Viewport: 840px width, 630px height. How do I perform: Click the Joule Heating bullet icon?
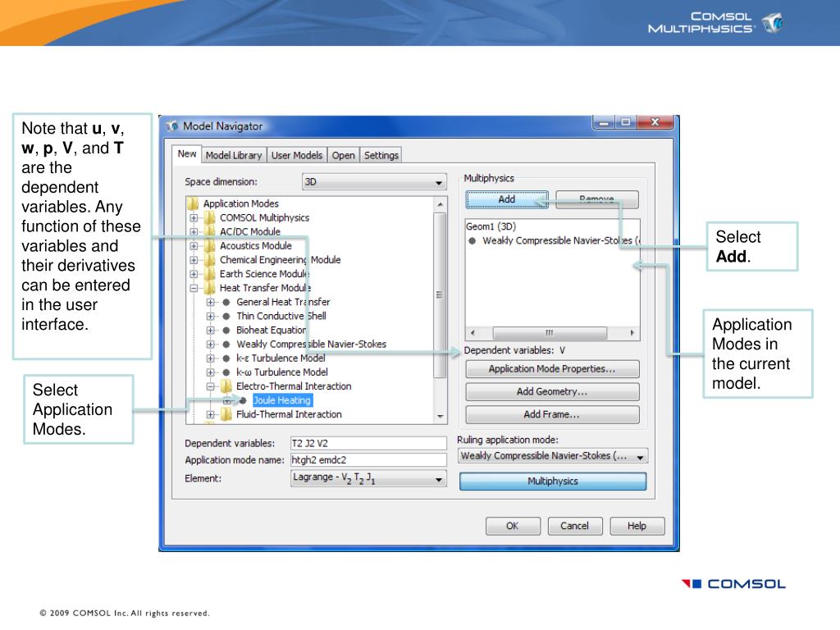[243, 400]
